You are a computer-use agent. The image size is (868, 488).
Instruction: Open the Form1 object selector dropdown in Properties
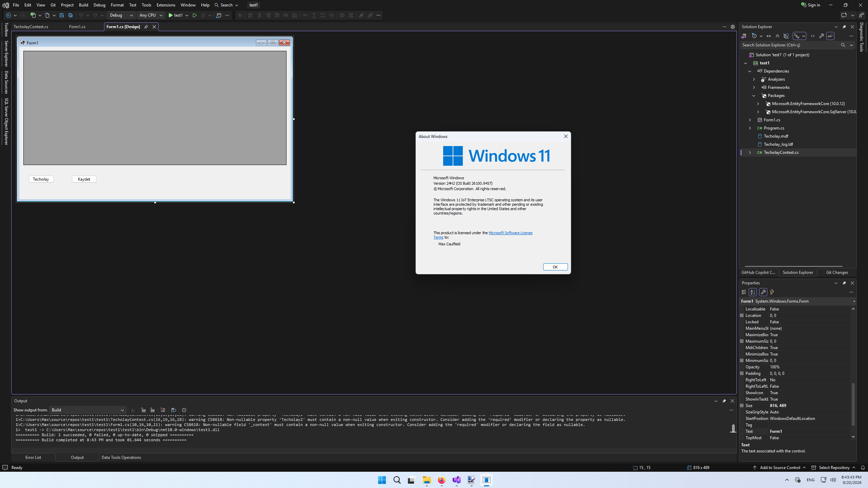[x=854, y=301]
